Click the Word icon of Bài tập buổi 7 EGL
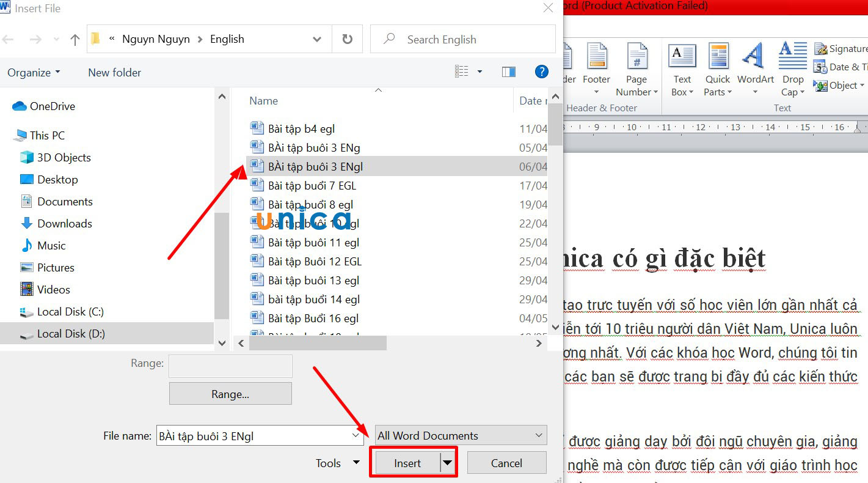The image size is (868, 483). tap(257, 185)
